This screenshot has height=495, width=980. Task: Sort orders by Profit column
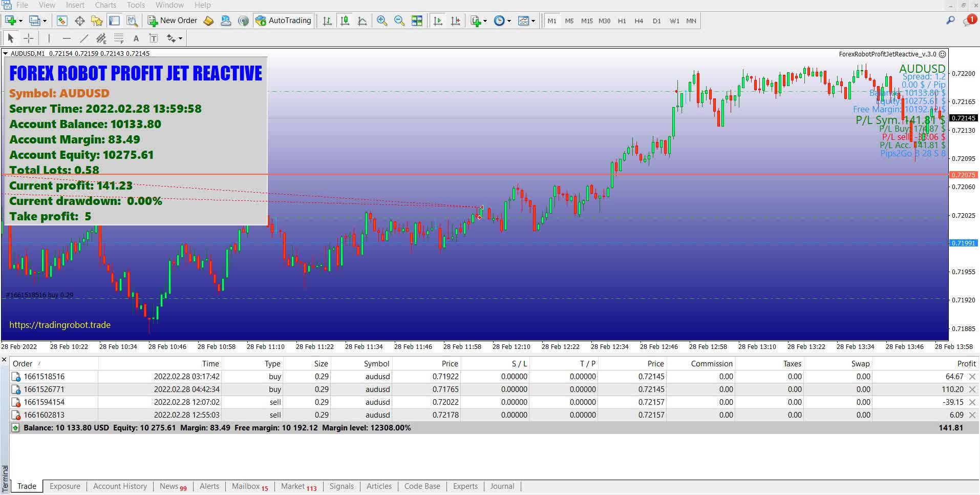966,364
